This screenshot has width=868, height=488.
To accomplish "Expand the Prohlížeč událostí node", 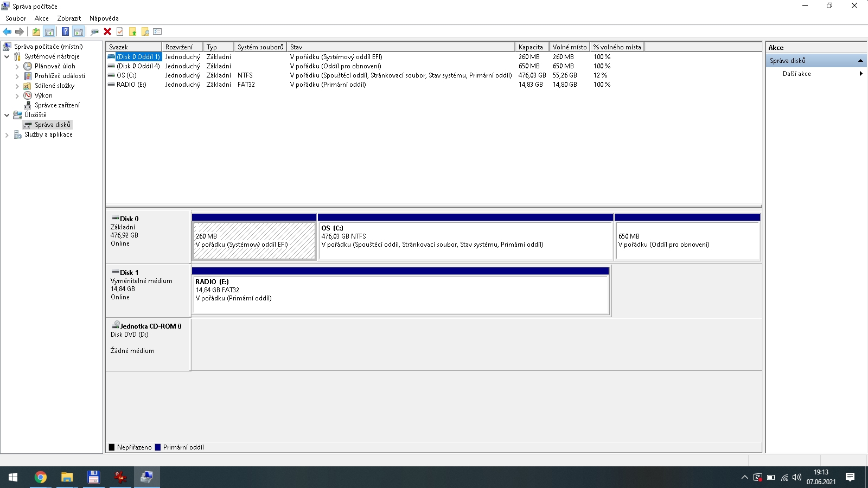I will (x=17, y=76).
